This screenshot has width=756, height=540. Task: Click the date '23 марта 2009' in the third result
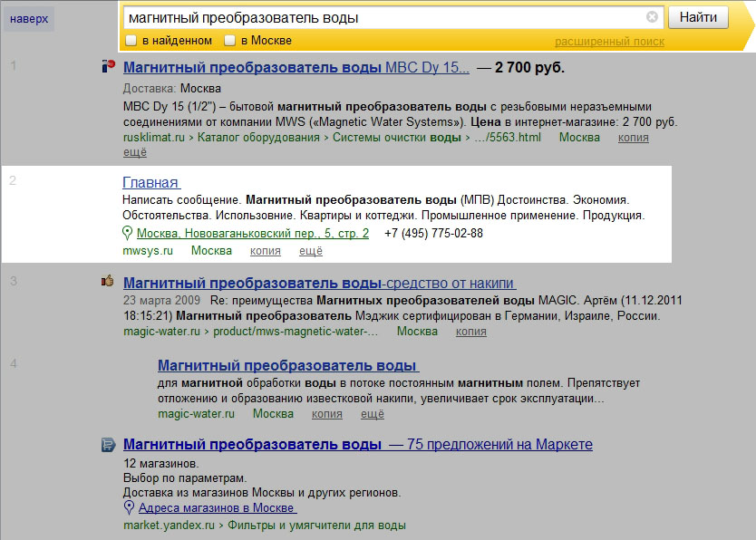pos(161,300)
